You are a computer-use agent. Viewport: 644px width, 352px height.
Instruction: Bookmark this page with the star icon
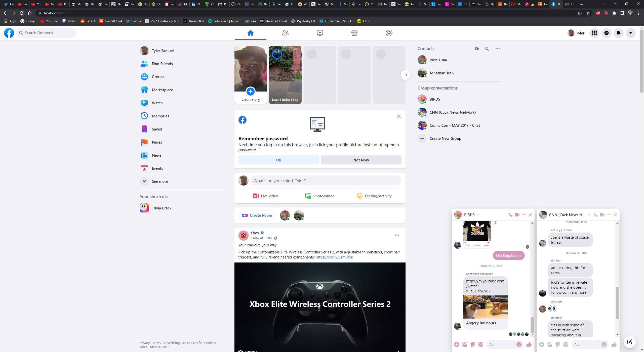pyautogui.click(x=588, y=13)
